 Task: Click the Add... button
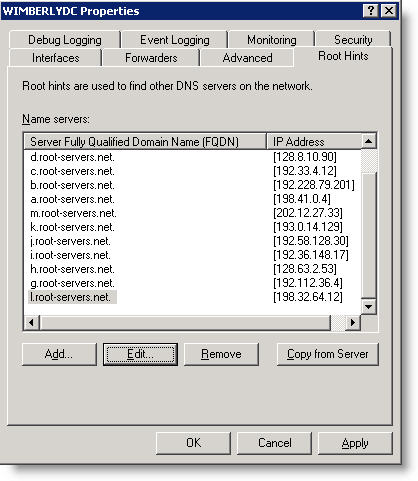59,354
